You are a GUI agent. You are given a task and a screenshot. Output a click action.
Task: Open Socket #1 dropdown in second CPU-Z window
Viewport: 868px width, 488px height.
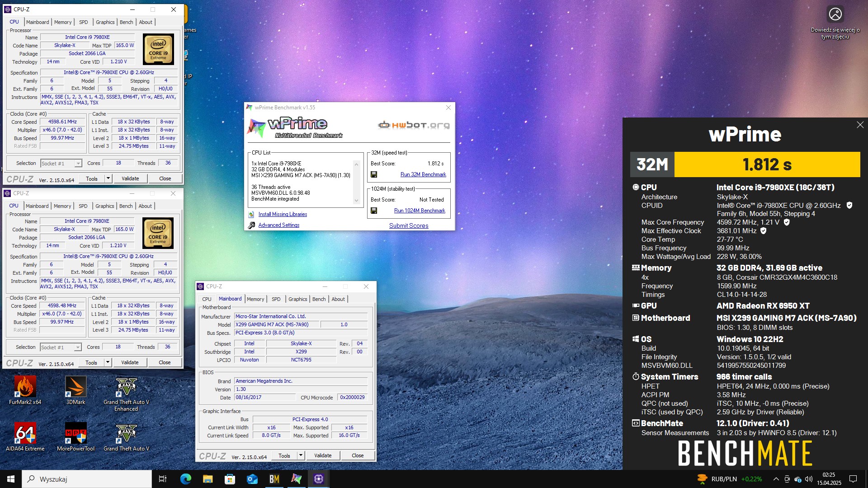click(61, 347)
